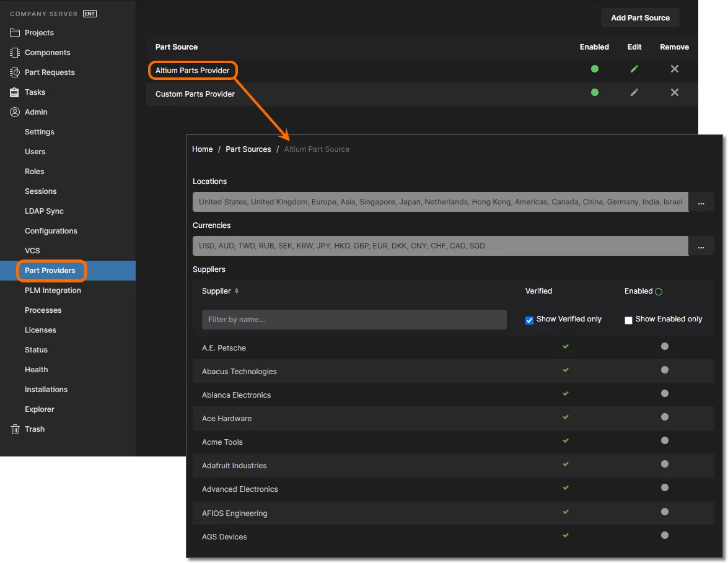Click the Verified column header
This screenshot has height=563, width=728.
tap(538, 291)
